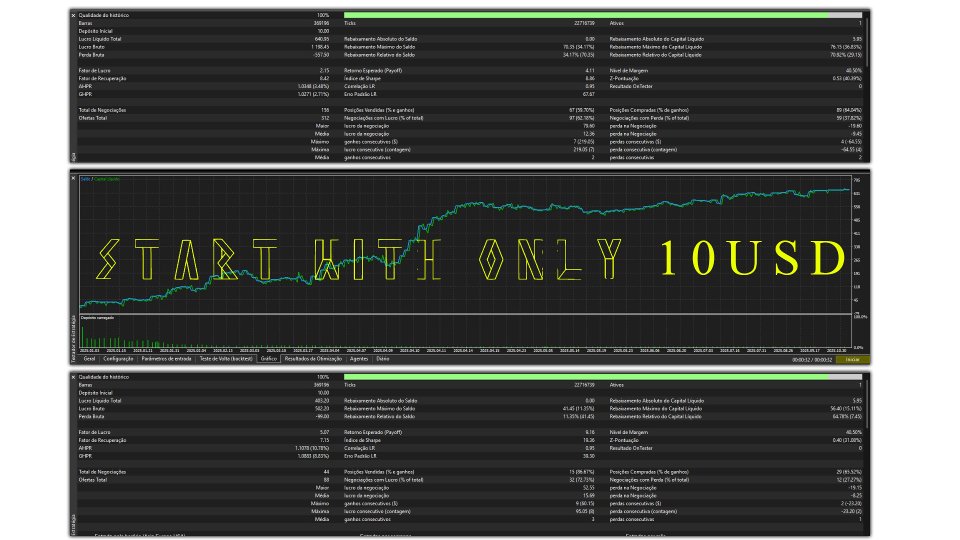This screenshot has height=540, width=960.
Task: Click the Depósito carregado label under the chart
Action: coord(97,318)
